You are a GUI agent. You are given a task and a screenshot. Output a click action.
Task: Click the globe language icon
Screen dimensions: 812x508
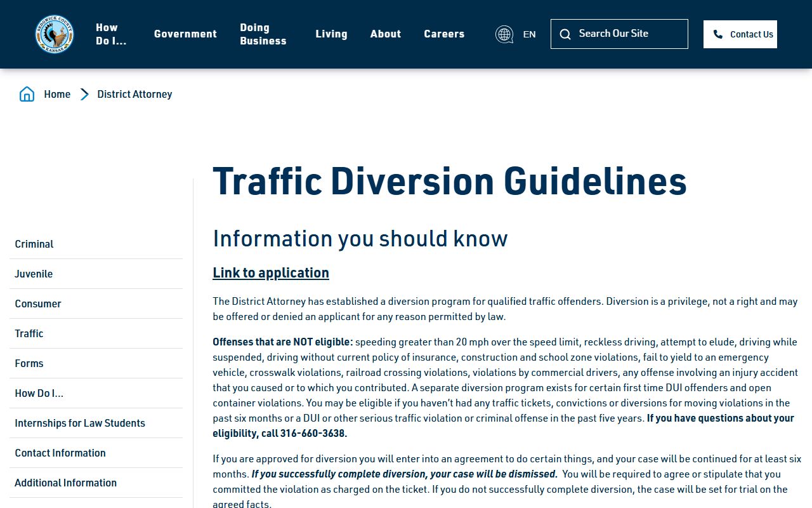pyautogui.click(x=504, y=34)
